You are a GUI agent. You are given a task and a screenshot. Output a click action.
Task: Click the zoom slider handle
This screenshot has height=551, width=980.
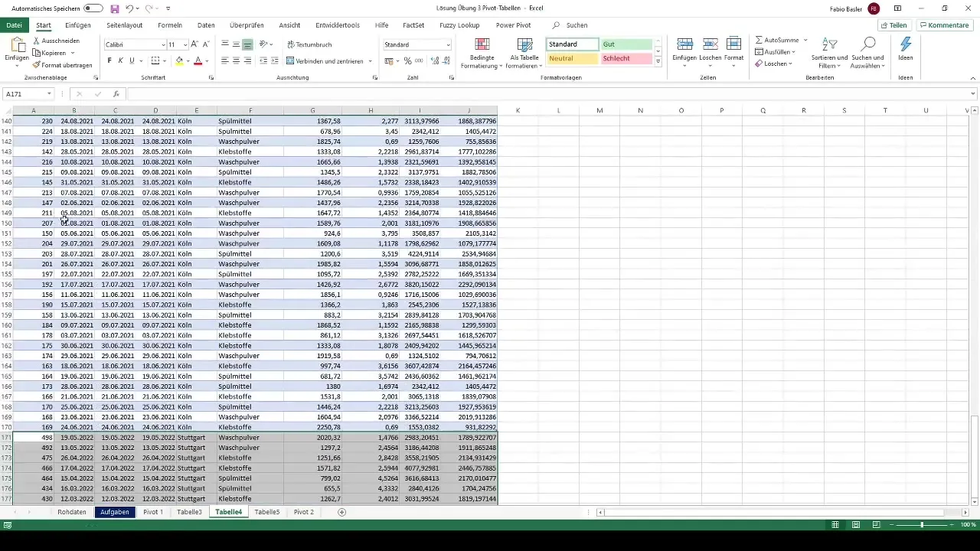[922, 525]
